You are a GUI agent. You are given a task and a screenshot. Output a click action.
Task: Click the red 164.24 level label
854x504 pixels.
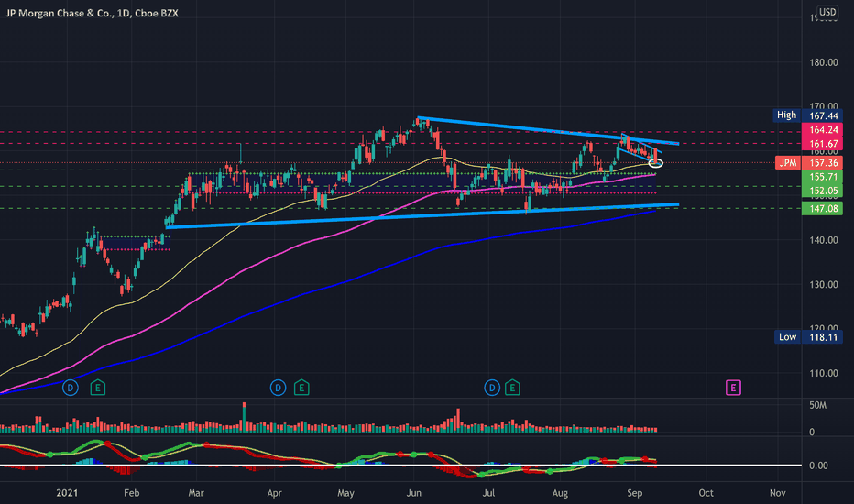coord(823,130)
